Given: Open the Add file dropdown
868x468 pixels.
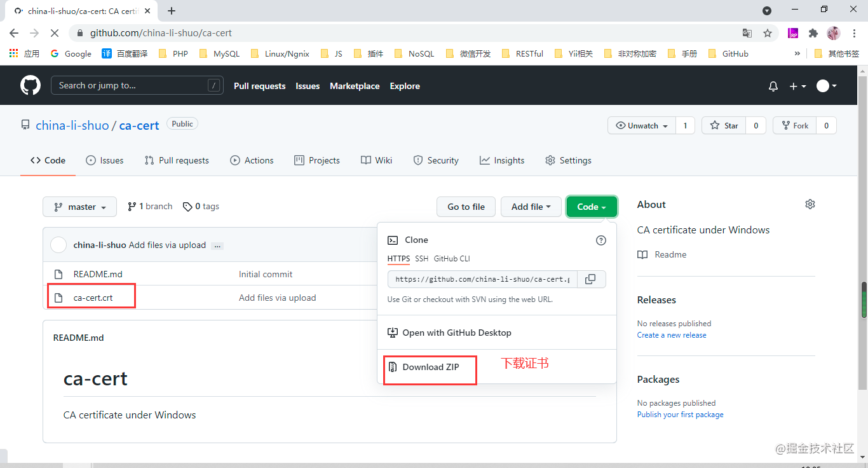Looking at the screenshot, I should coord(531,206).
